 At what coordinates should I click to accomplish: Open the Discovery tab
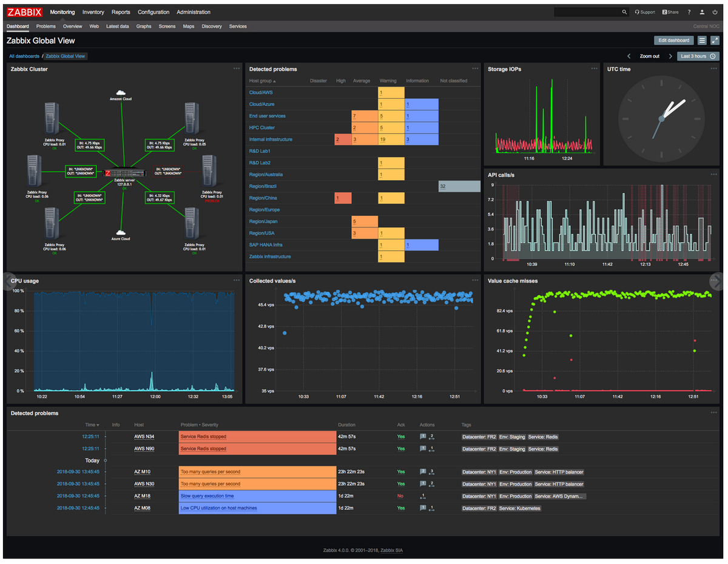[x=212, y=27]
